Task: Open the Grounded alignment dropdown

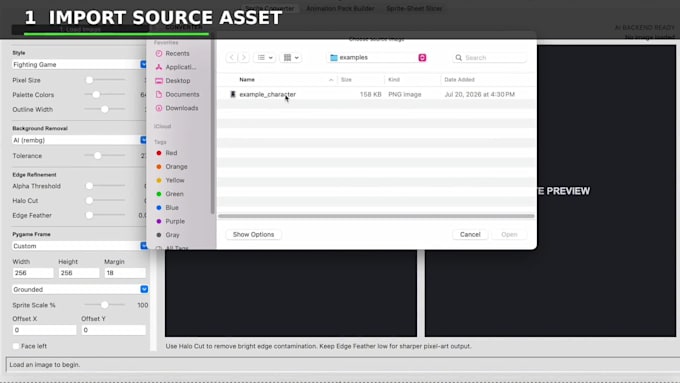Action: point(80,289)
